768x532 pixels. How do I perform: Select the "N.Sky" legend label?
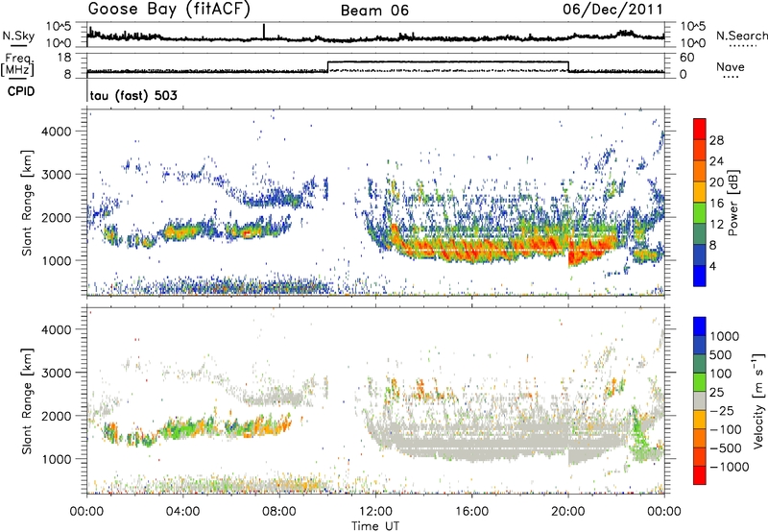18,36
